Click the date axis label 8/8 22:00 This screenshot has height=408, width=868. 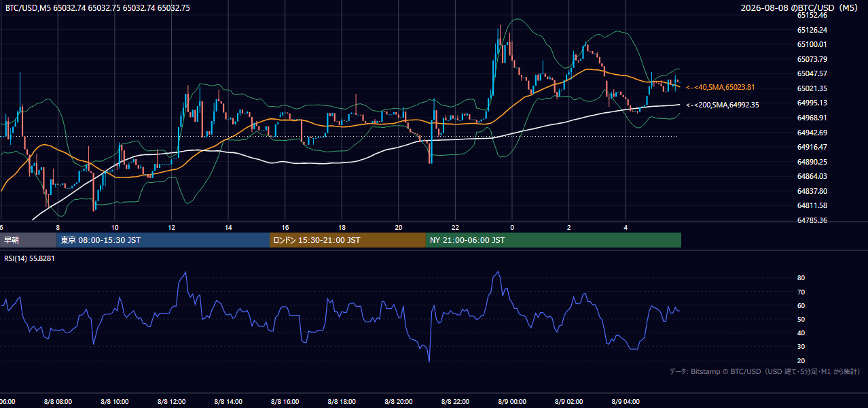[x=456, y=402]
